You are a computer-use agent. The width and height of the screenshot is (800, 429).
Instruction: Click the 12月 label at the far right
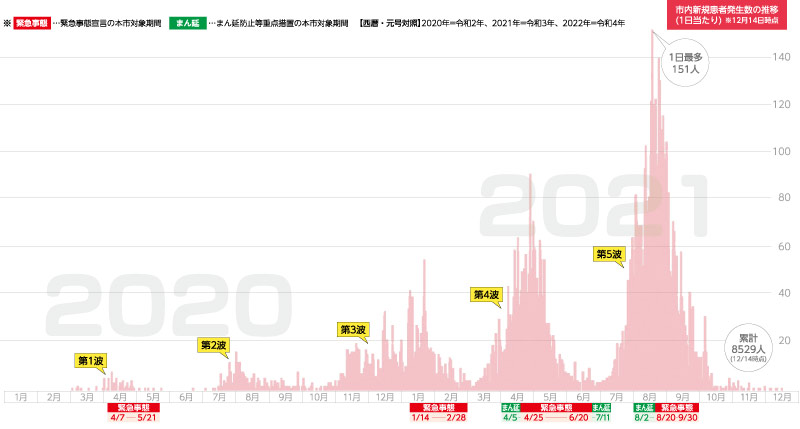[779, 396]
